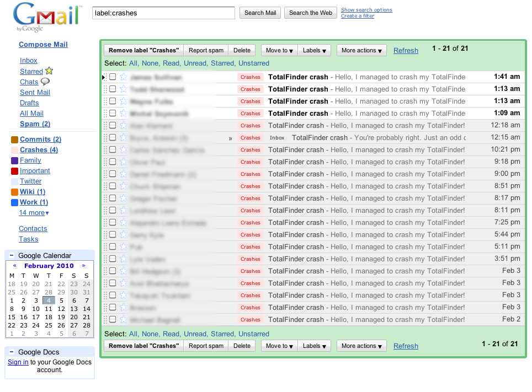Click the Commits label color swatch
Image resolution: width=532 pixels, height=392 pixels.
pos(15,140)
